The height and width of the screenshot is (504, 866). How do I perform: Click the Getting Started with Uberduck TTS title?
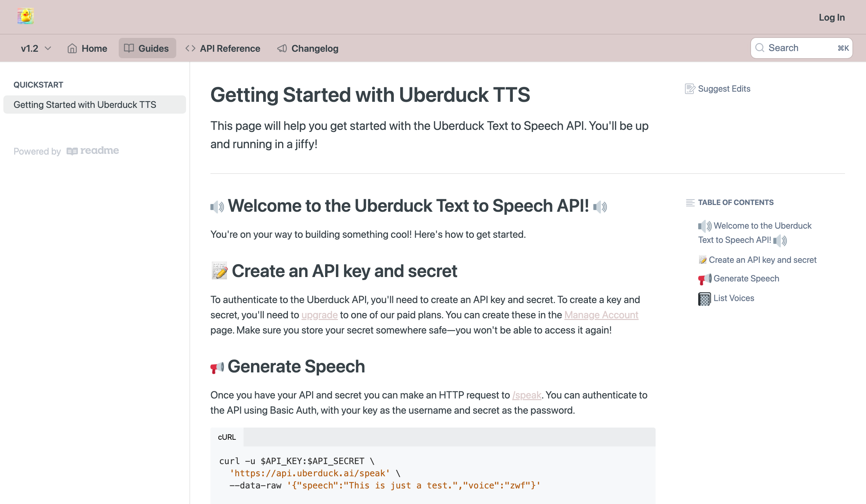(x=370, y=95)
